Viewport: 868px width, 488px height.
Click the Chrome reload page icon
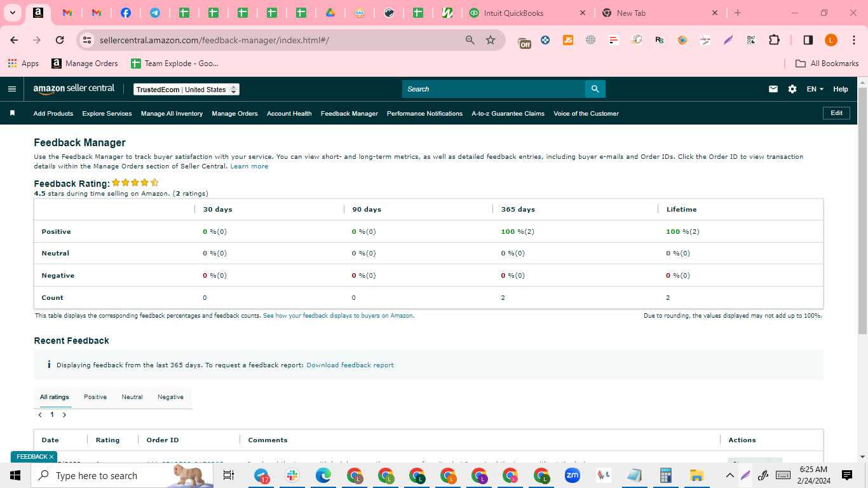60,40
